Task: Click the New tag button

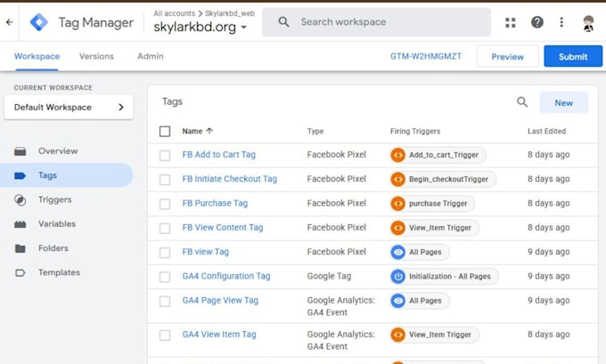Action: click(563, 102)
